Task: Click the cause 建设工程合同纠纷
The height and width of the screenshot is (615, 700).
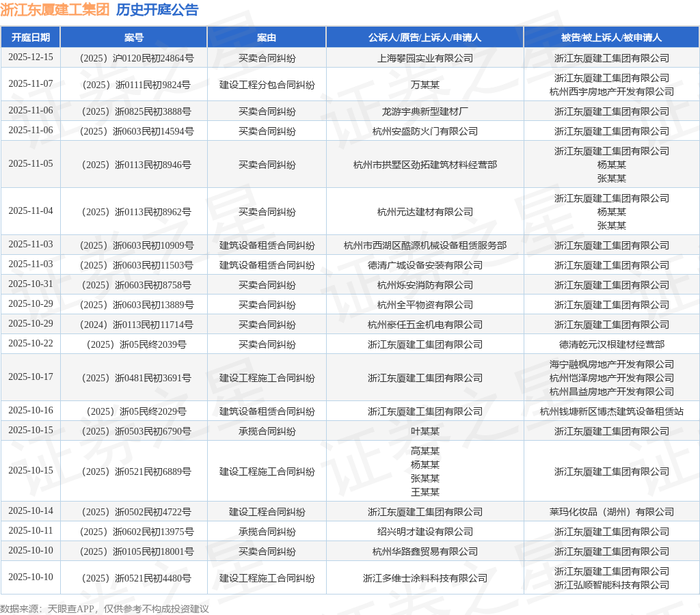Action: click(267, 512)
